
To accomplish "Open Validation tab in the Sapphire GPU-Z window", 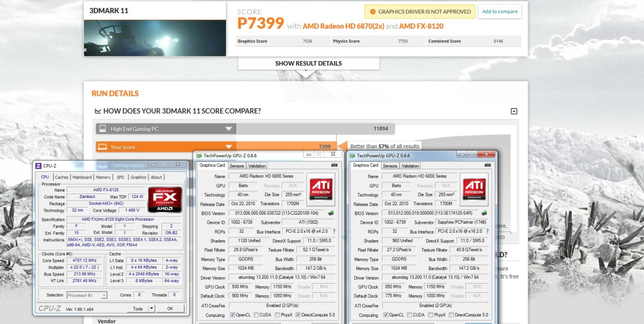I will [411, 166].
